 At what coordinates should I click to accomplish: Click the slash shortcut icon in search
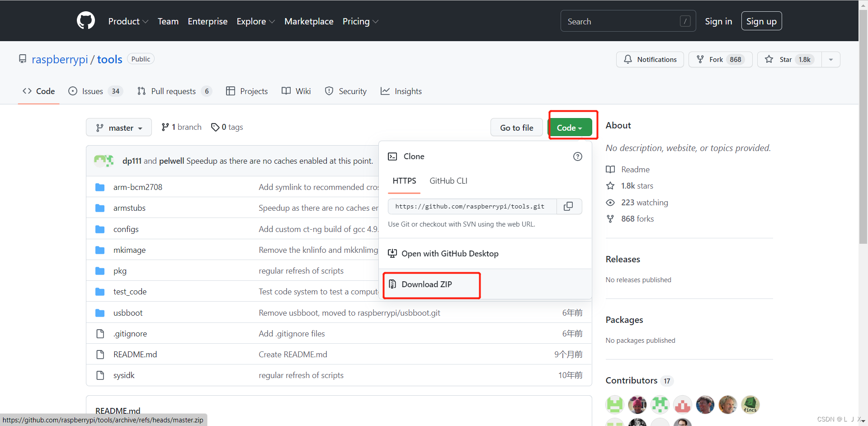click(x=685, y=21)
